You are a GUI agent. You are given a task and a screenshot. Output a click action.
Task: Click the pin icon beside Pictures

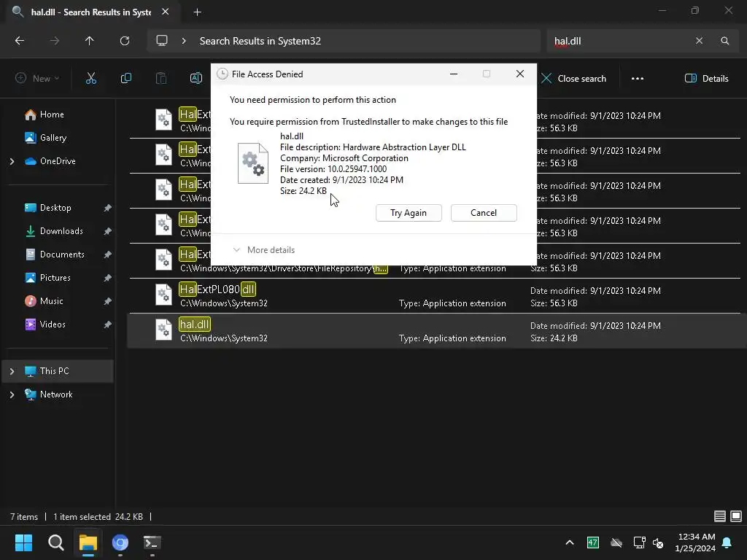point(108,278)
